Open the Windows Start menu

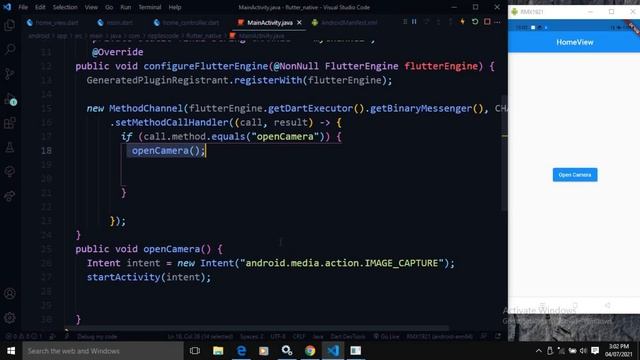click(x=11, y=351)
